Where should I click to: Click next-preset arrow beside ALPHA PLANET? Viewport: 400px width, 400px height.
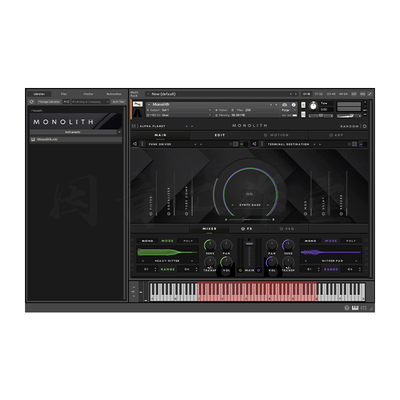192,126
